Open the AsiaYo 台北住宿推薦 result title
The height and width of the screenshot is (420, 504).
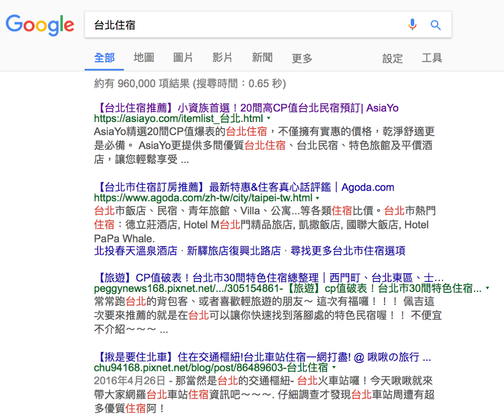coord(246,108)
